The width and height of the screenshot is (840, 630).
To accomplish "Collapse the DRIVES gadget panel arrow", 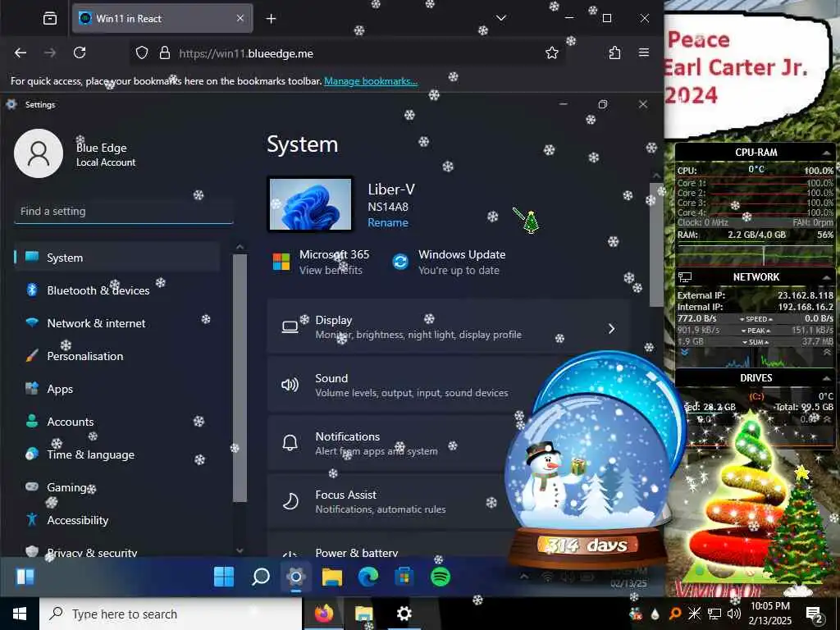I will 827,378.
